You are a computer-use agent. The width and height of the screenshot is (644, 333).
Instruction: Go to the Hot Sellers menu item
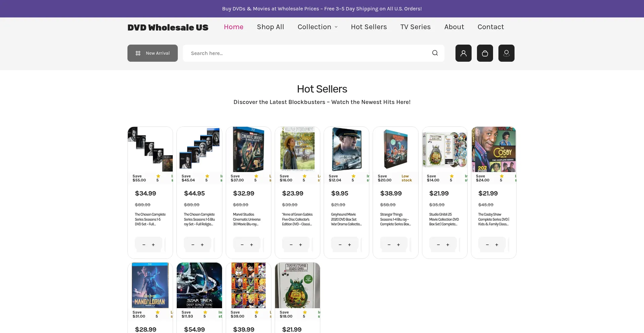pos(369,27)
